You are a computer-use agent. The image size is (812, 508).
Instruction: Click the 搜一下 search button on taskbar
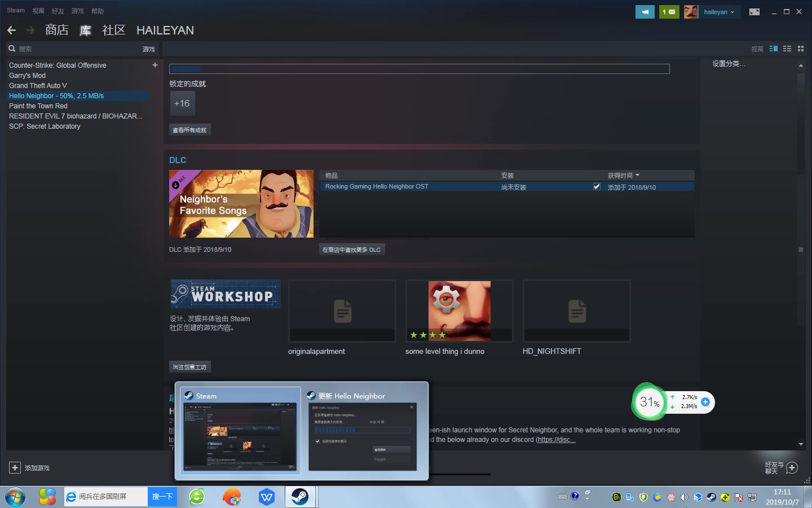point(162,497)
